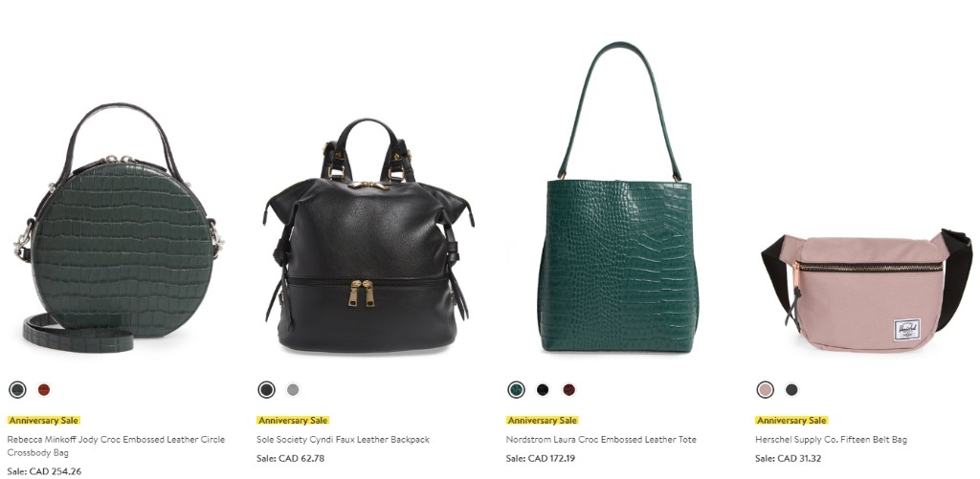Select brown swatch for Rebecca Minkoff bag
The image size is (980, 479).
pos(44,390)
